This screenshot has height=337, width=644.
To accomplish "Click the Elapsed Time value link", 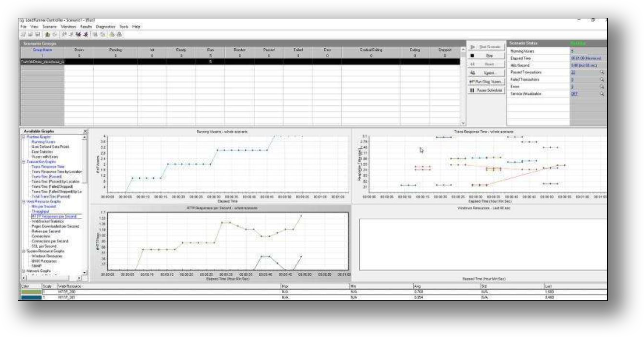I will coord(585,57).
